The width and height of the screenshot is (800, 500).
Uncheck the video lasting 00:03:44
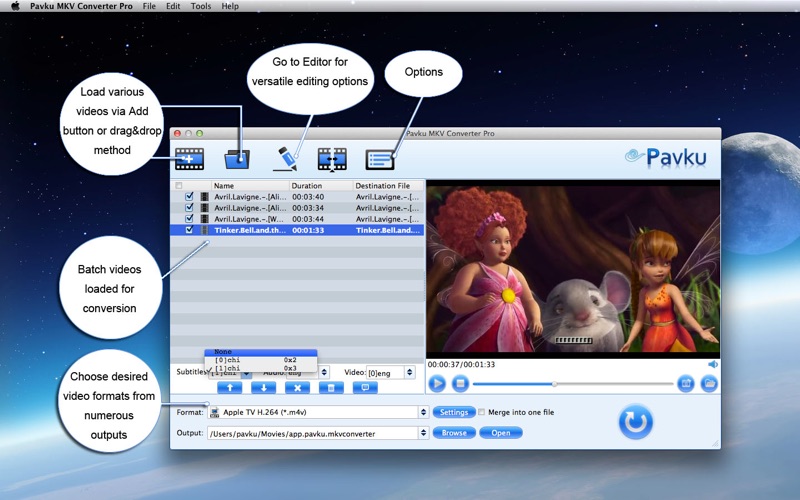pos(189,219)
